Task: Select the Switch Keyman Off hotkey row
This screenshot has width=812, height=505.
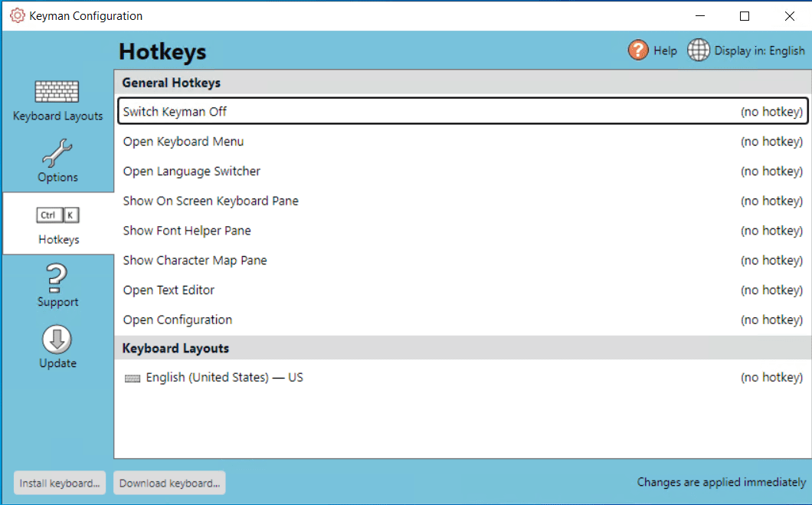Action: click(463, 111)
